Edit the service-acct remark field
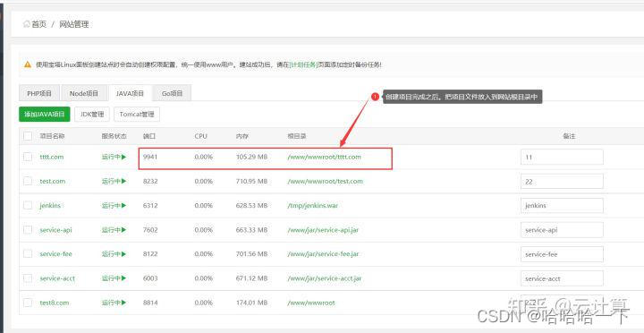This screenshot has height=333, width=644. point(562,278)
